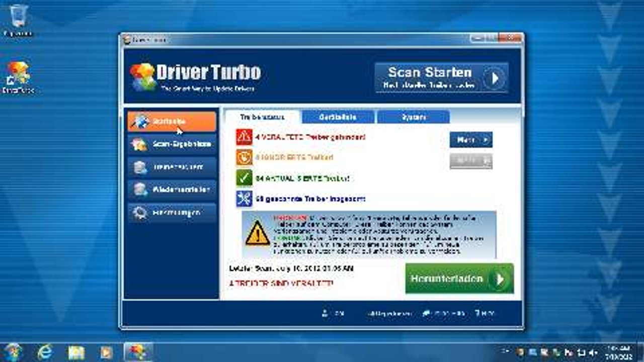Viewport: 644px width, 362px height.
Task: Click the 'Letzter Scan' date text
Action: point(291,268)
